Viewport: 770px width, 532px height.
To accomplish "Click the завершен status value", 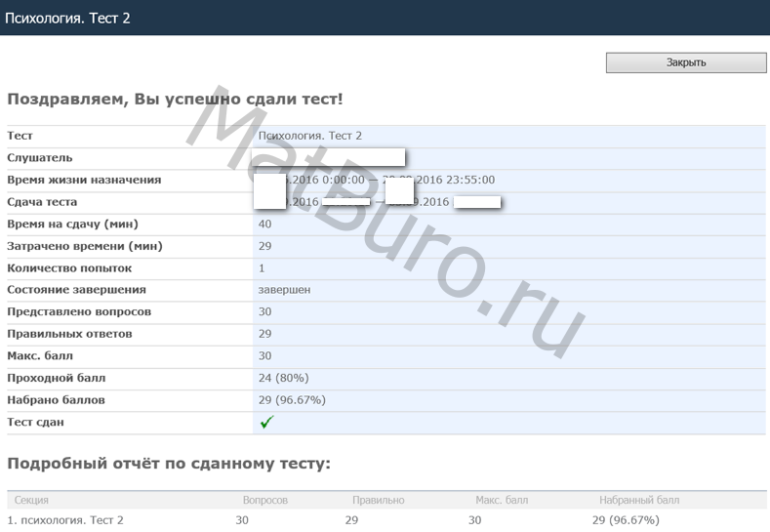I will 284,290.
